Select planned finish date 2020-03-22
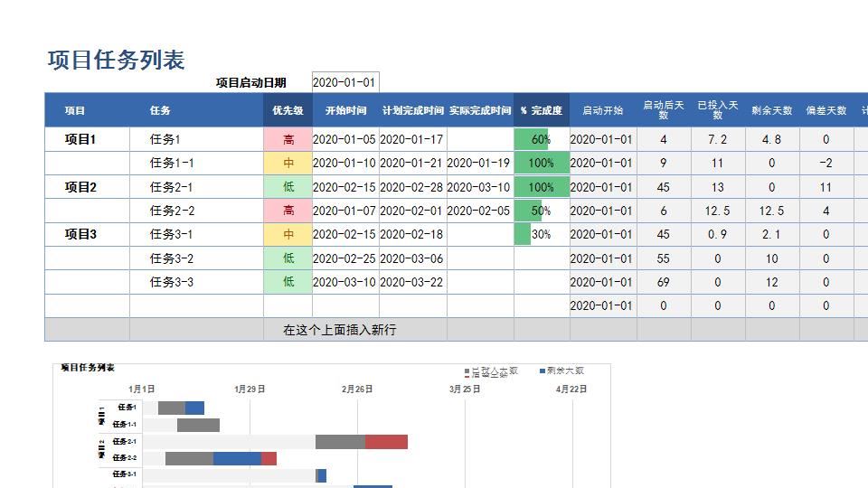 tap(413, 282)
